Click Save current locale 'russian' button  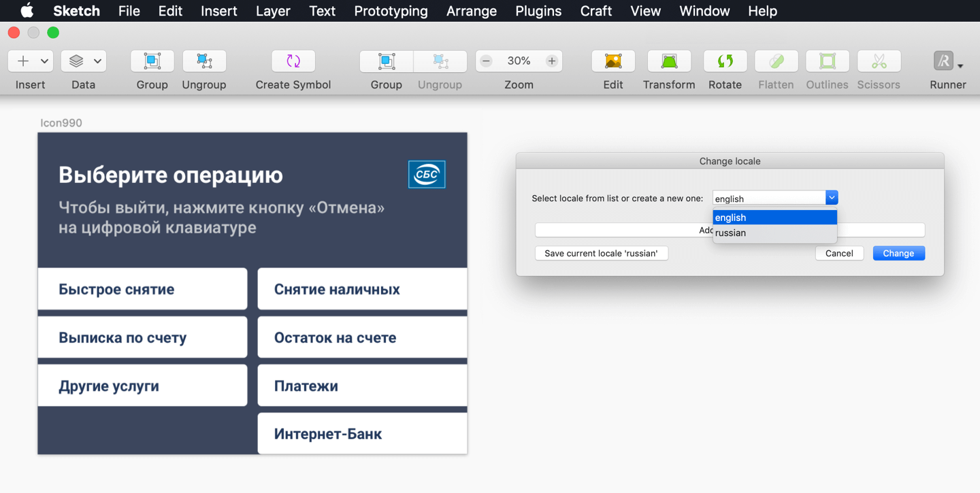point(602,253)
